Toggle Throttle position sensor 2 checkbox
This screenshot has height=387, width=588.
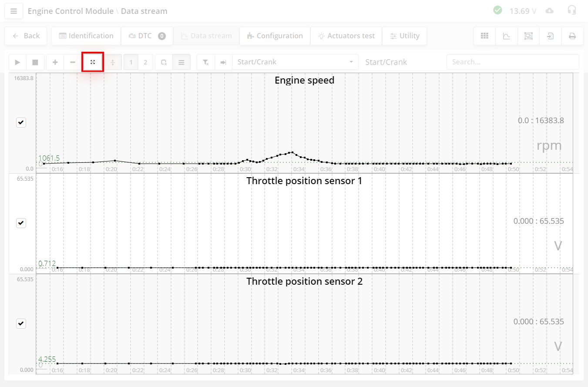pyautogui.click(x=21, y=324)
